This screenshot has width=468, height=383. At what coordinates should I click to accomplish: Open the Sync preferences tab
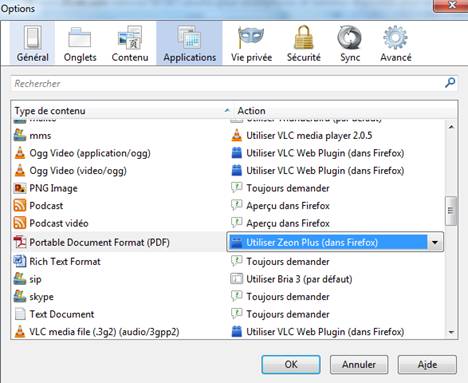tap(350, 43)
